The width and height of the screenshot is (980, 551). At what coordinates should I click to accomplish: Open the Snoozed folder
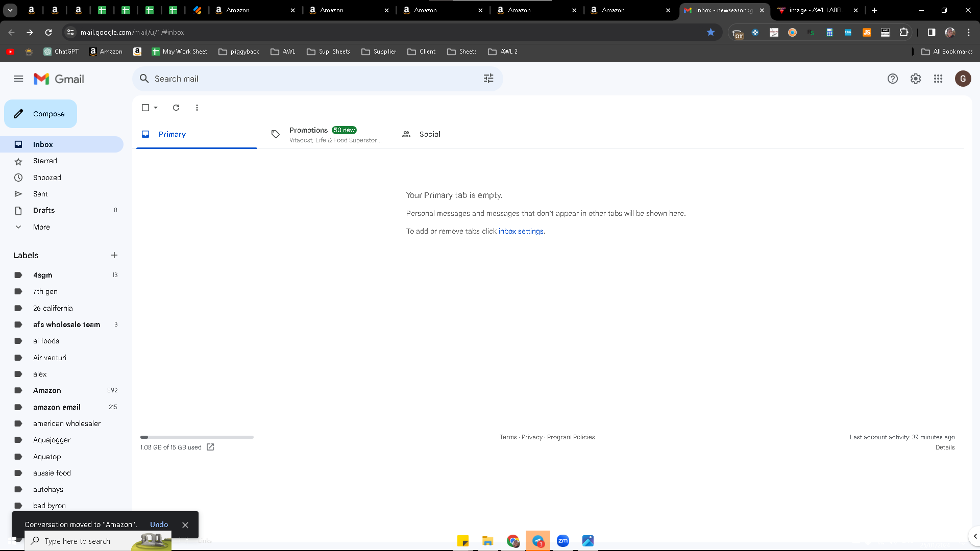point(61,178)
